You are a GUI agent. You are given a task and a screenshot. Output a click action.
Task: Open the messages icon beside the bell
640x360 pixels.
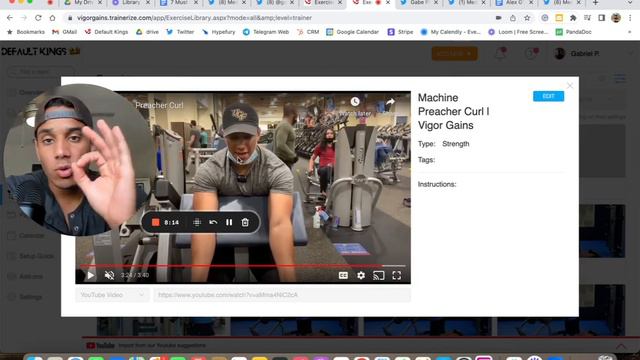pos(531,53)
